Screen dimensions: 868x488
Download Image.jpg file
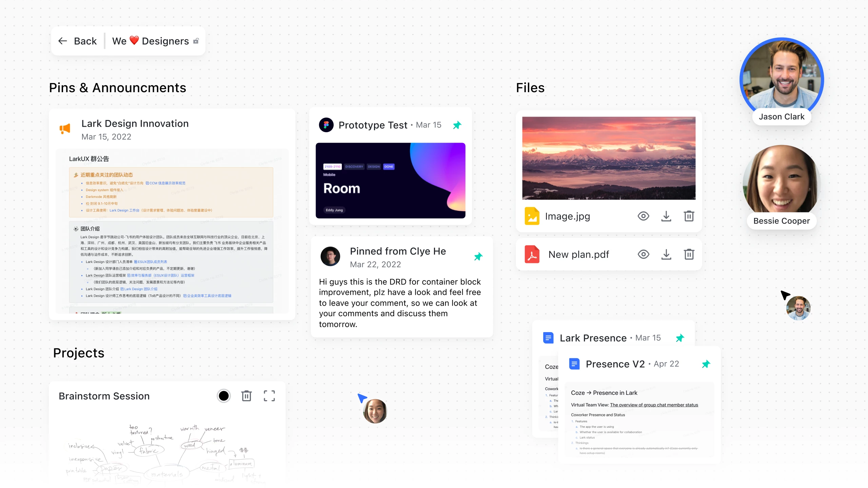[666, 216]
